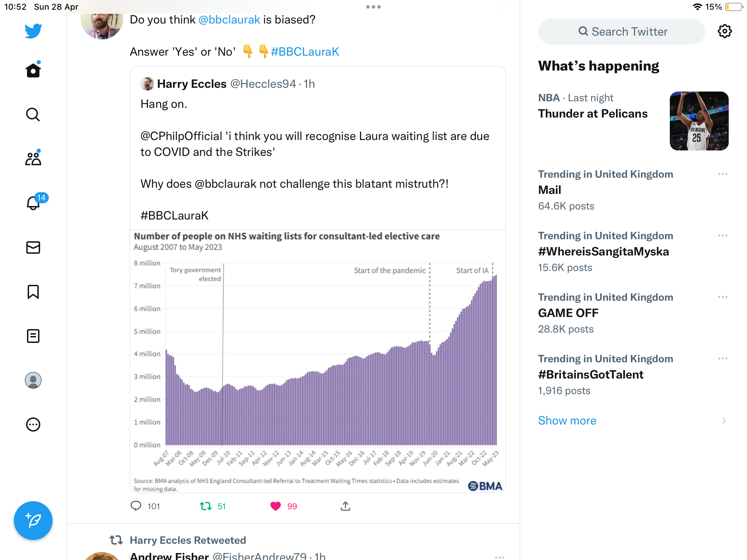Open the NHS waiting lists chart image
The width and height of the screenshot is (747, 560).
coord(318,361)
